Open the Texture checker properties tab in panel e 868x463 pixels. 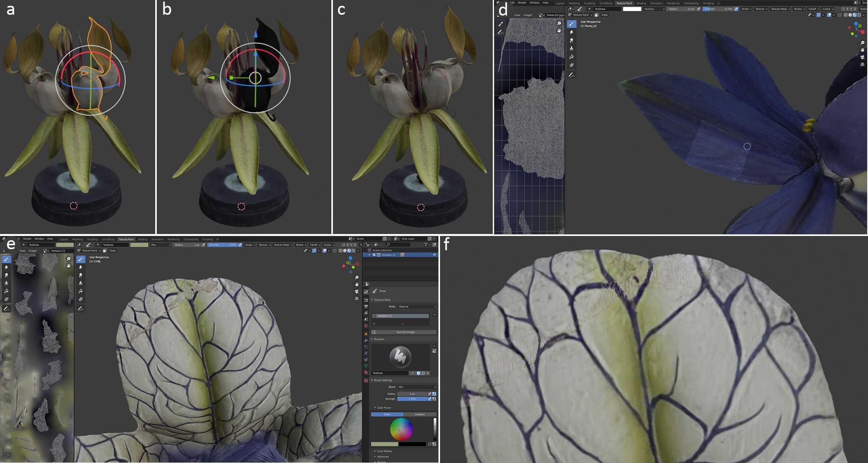click(366, 381)
